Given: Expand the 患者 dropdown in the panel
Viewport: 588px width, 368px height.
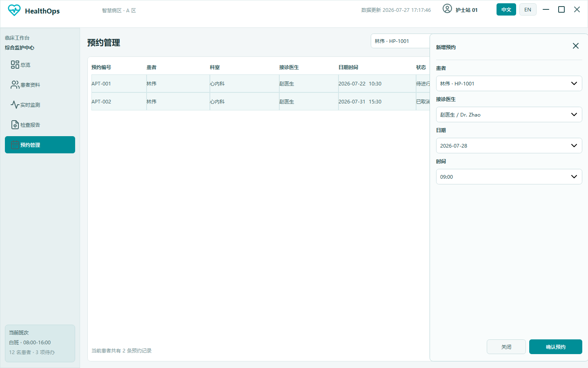Looking at the screenshot, I should 509,83.
